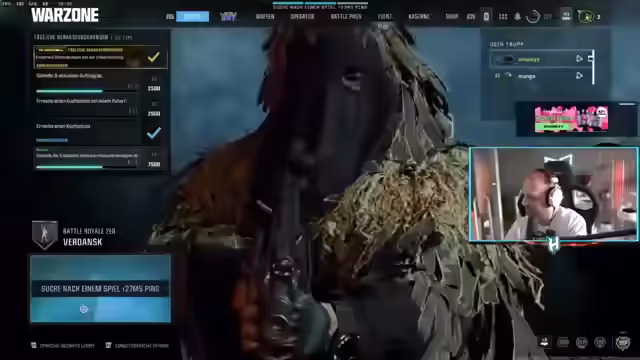Click the bonus challenge row worth 7500
This screenshot has width=640, height=360.
[x=100, y=158]
